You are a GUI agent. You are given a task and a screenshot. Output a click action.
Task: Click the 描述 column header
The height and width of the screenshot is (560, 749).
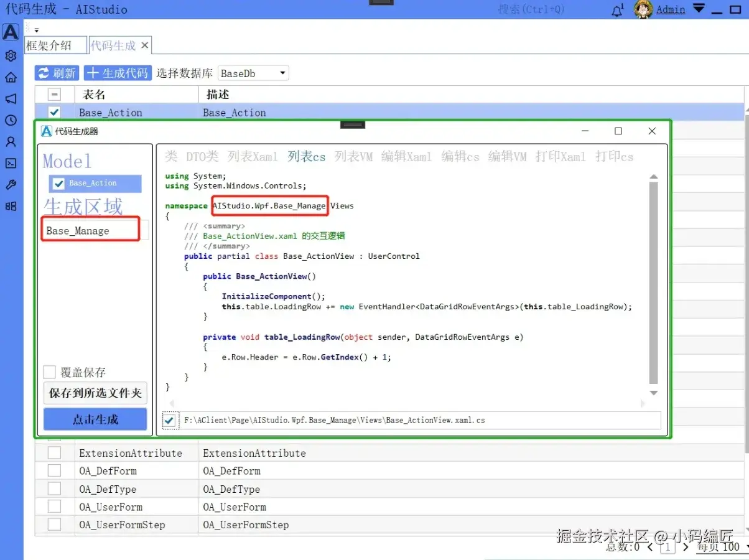click(x=471, y=95)
